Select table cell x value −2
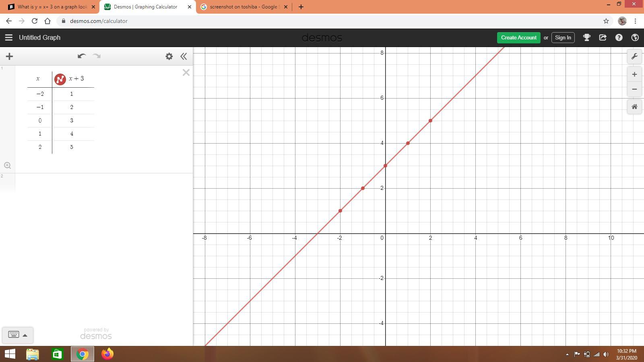 (40, 94)
